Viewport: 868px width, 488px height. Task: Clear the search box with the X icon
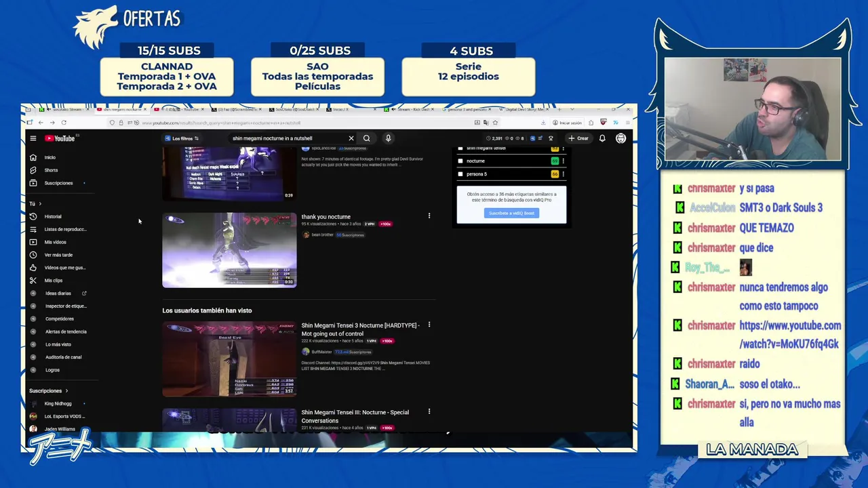(351, 138)
